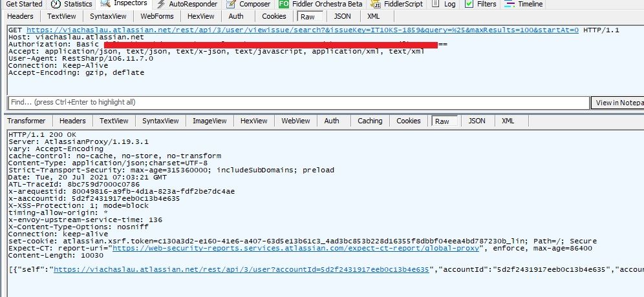Select response Auth inspector tab
Viewport: 644px width, 297px height.
click(x=332, y=121)
